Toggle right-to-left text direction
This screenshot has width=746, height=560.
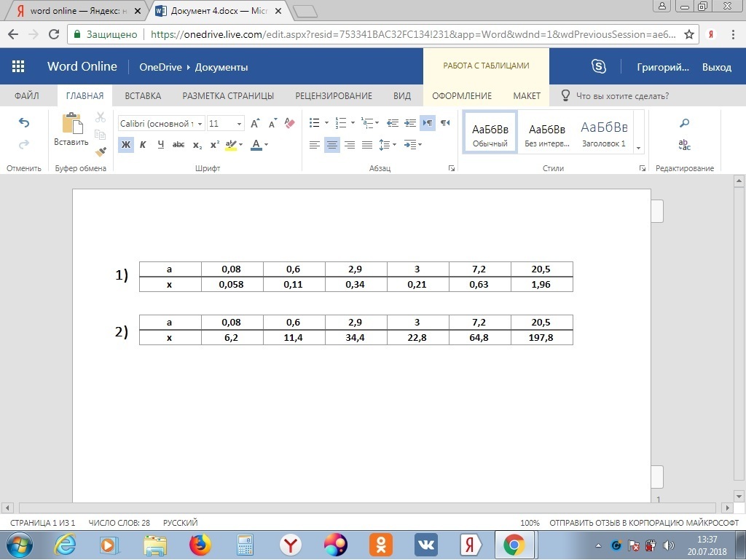(445, 123)
